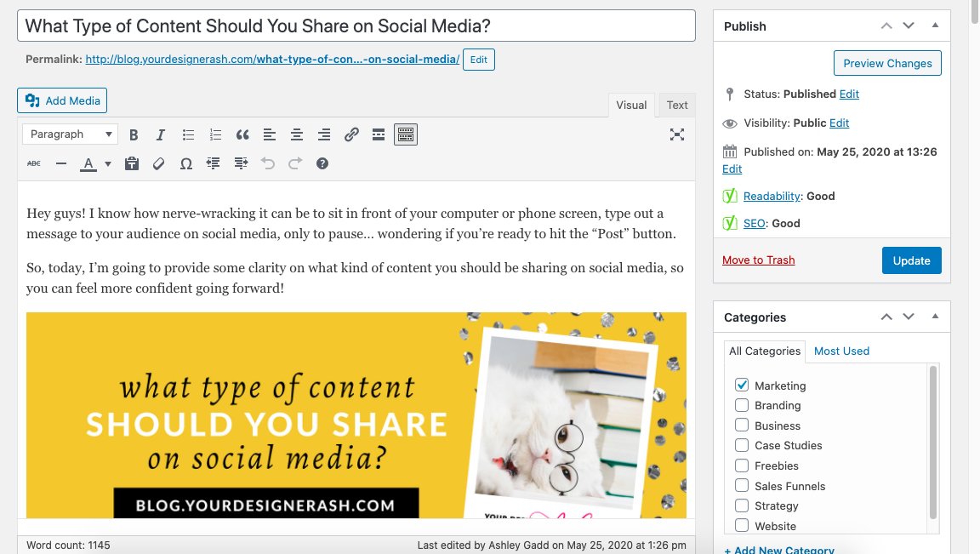
Task: Collapse the Categories panel
Action: [x=935, y=317]
